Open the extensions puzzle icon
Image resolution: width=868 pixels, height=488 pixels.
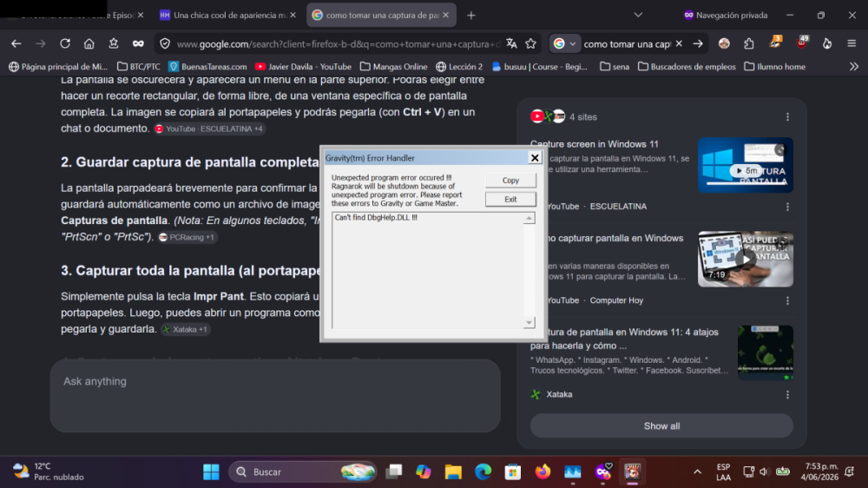click(x=749, y=43)
